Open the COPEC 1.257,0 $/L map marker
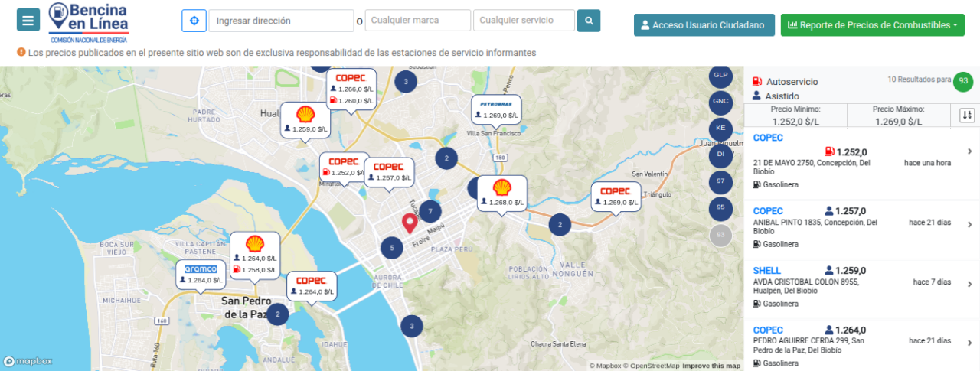Screen dimensions: 980x371 389,172
